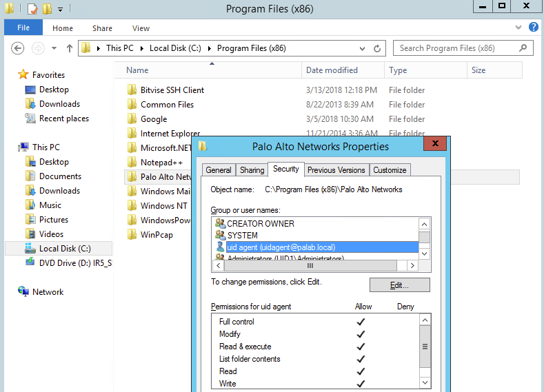Select Network in navigation pane
The image size is (544, 392).
click(x=48, y=292)
